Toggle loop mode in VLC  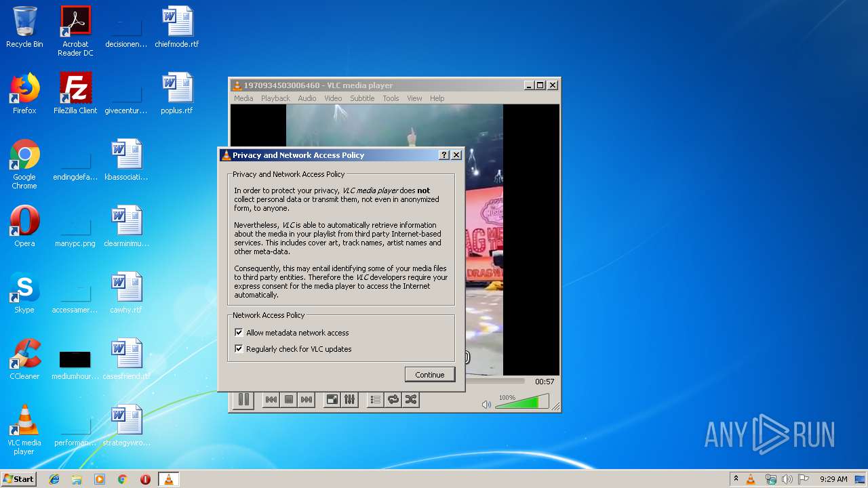(393, 400)
